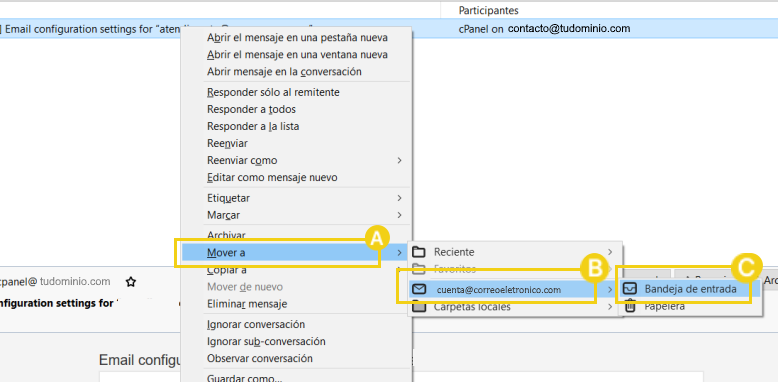Open Reenviar como submenu

tap(297, 160)
